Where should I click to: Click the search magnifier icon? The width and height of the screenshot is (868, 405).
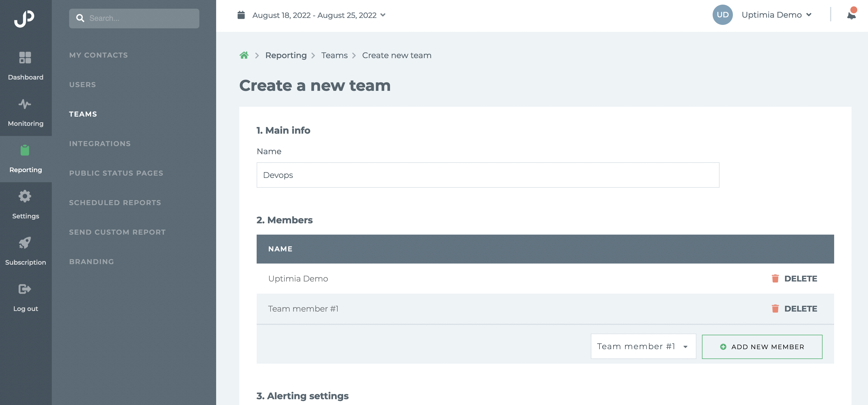(x=80, y=18)
